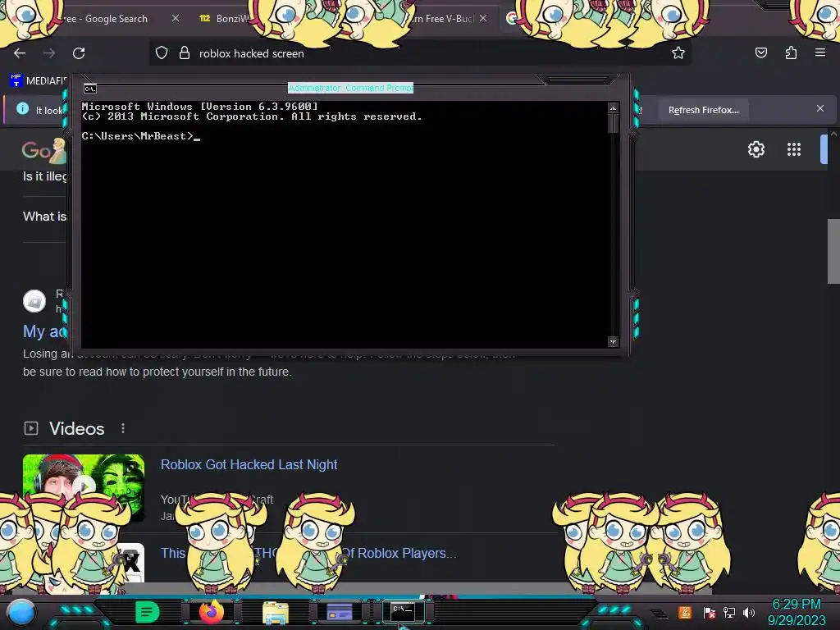View site security via the padlock icon
The image size is (840, 630).
coord(185,53)
